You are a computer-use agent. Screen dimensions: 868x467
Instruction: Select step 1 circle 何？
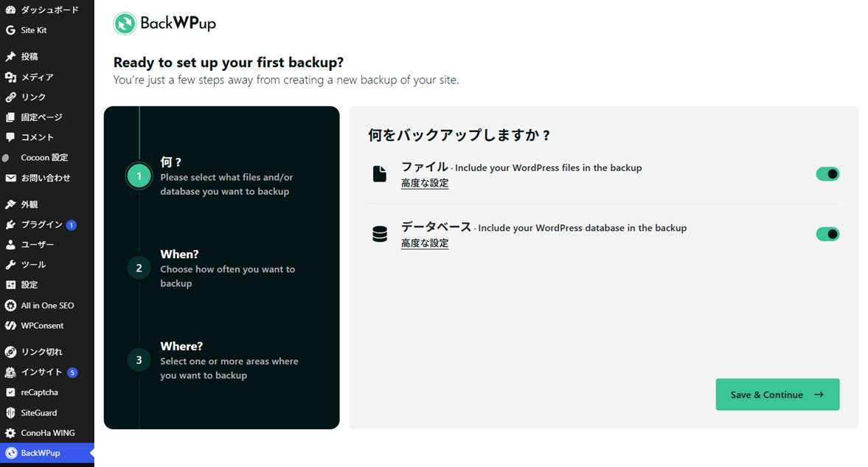click(x=139, y=176)
